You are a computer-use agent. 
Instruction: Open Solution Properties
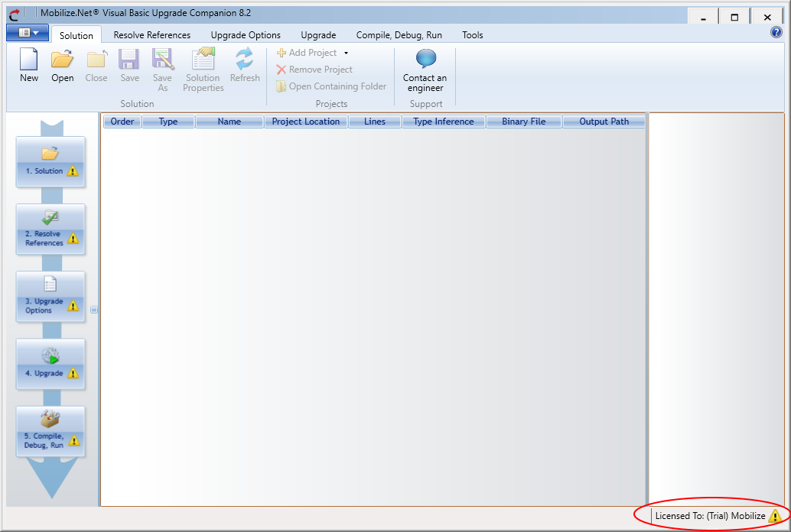[x=203, y=70]
